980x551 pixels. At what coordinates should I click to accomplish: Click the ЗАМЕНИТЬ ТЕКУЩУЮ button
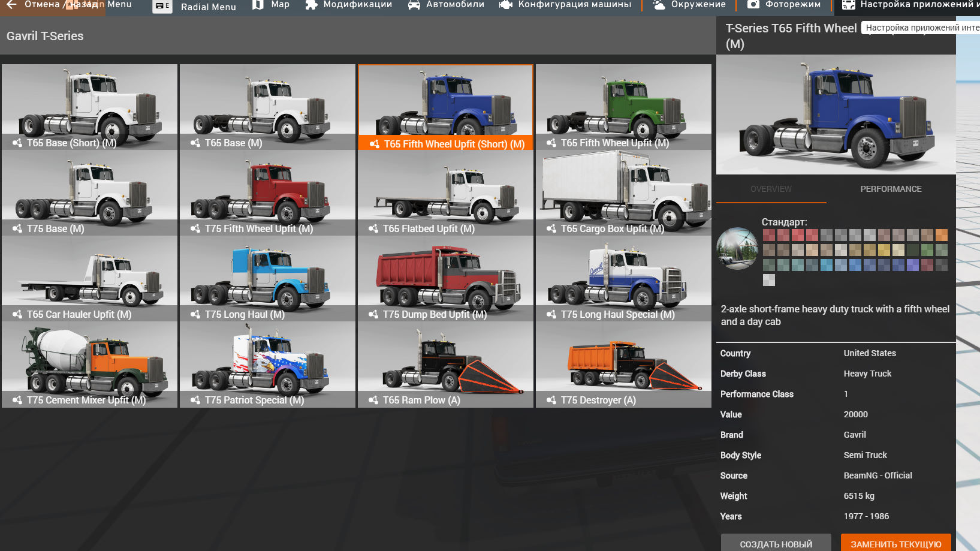point(896,544)
